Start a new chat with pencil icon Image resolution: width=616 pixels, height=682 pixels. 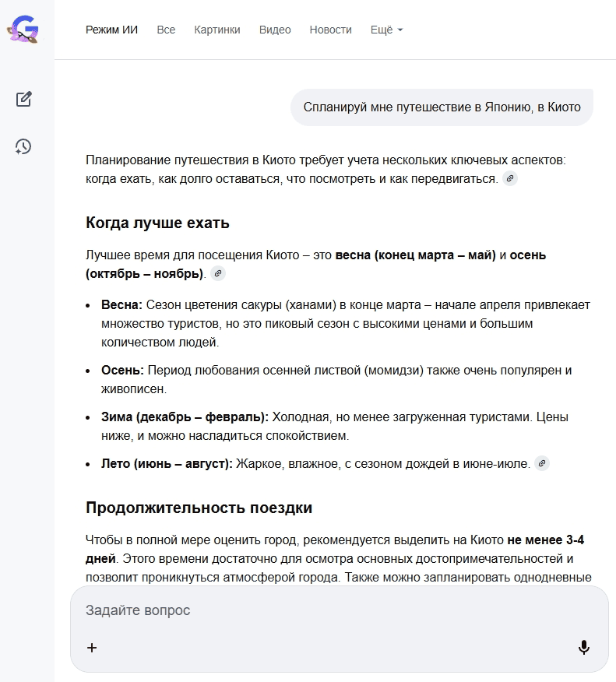pos(23,99)
